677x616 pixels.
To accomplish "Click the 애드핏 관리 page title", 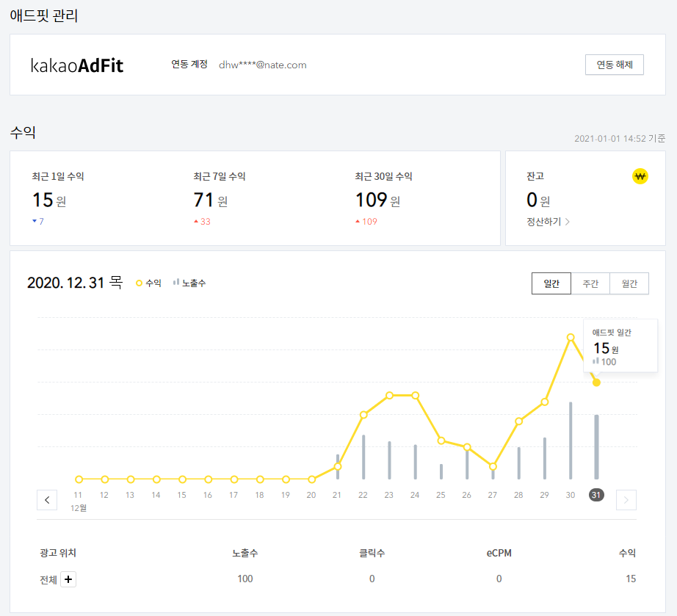I will point(43,16).
